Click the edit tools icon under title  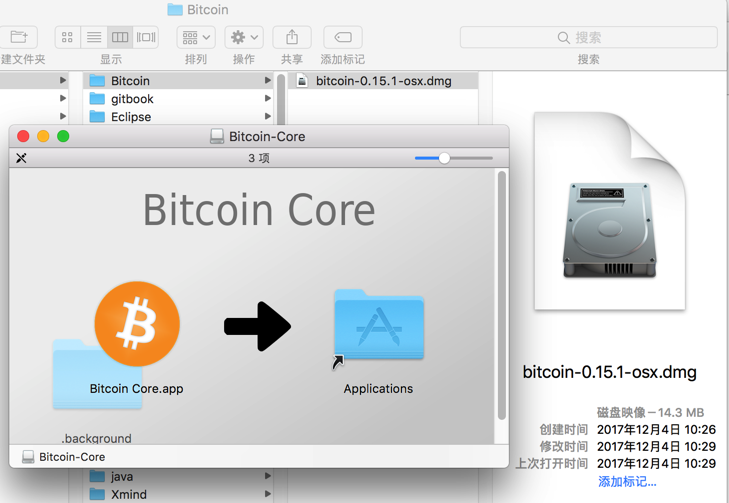click(21, 158)
